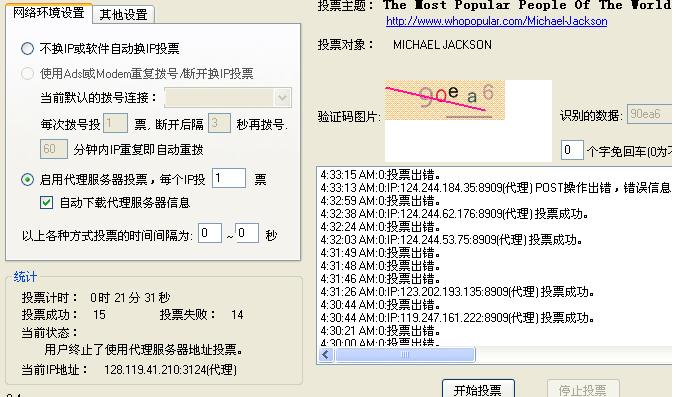Click the 停止投票 button
683x397 pixels.
pos(582,389)
